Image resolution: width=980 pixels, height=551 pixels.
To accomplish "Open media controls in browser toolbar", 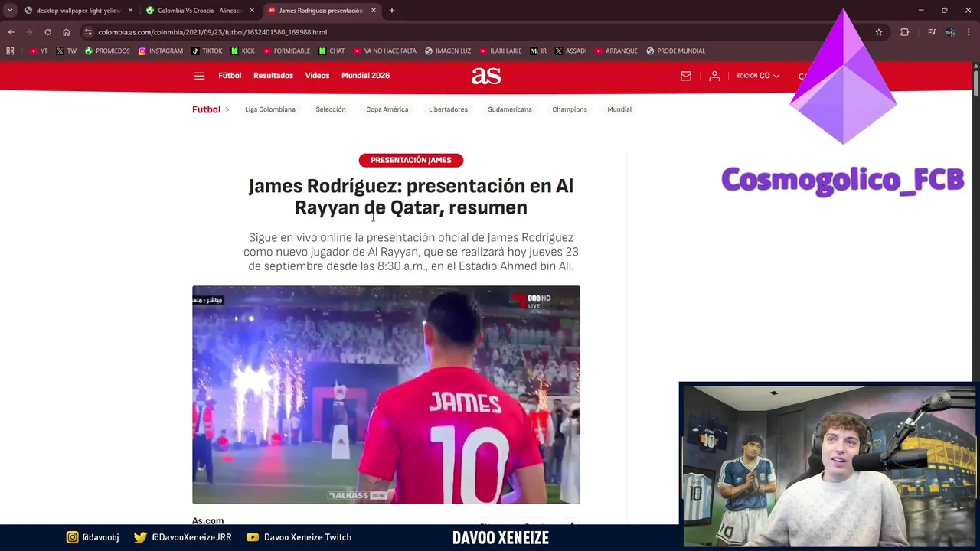I will pyautogui.click(x=932, y=32).
